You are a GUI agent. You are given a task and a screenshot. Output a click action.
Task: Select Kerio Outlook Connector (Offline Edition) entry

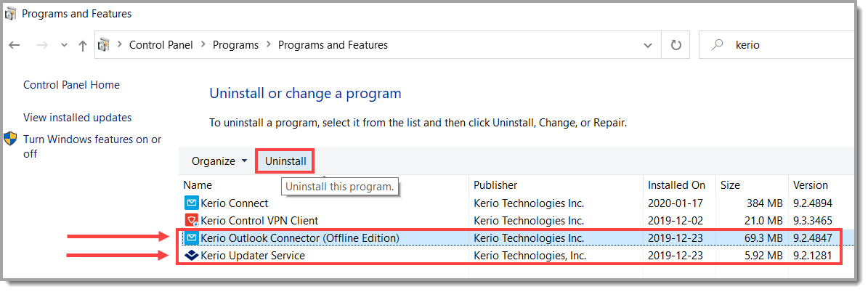tap(299, 238)
